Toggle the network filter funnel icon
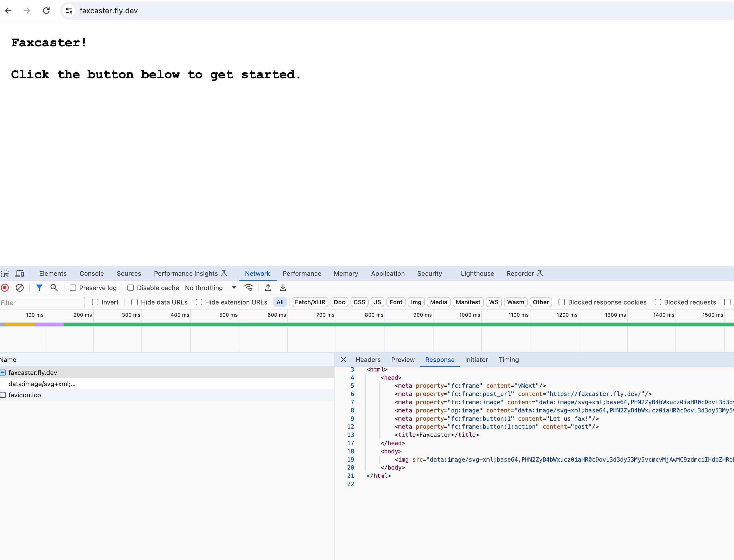The width and height of the screenshot is (734, 560). tap(39, 288)
